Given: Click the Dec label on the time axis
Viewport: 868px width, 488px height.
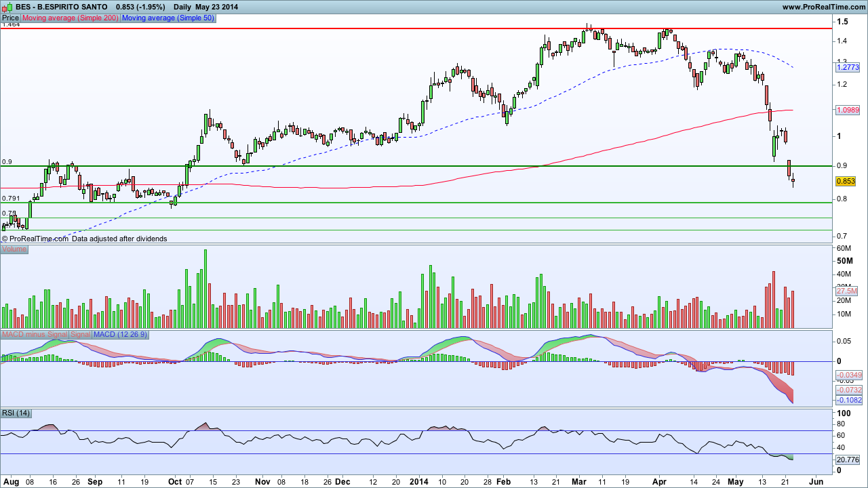Looking at the screenshot, I should [342, 482].
